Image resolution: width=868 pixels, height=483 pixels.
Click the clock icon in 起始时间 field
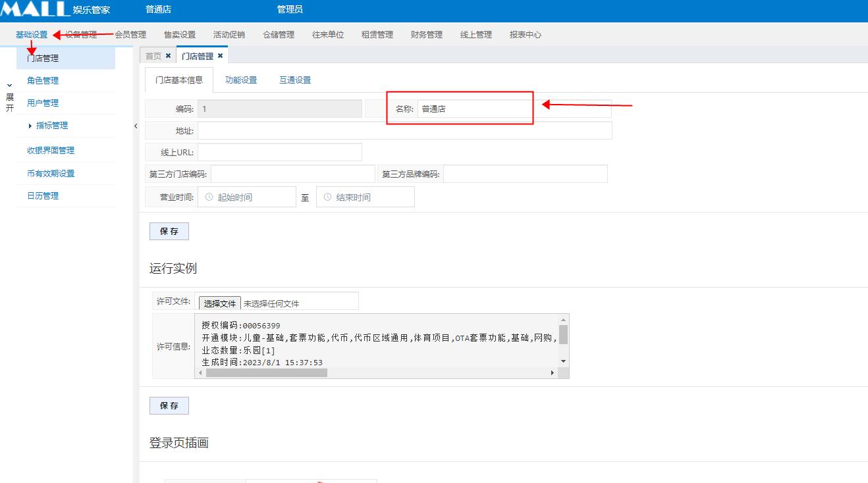click(209, 197)
